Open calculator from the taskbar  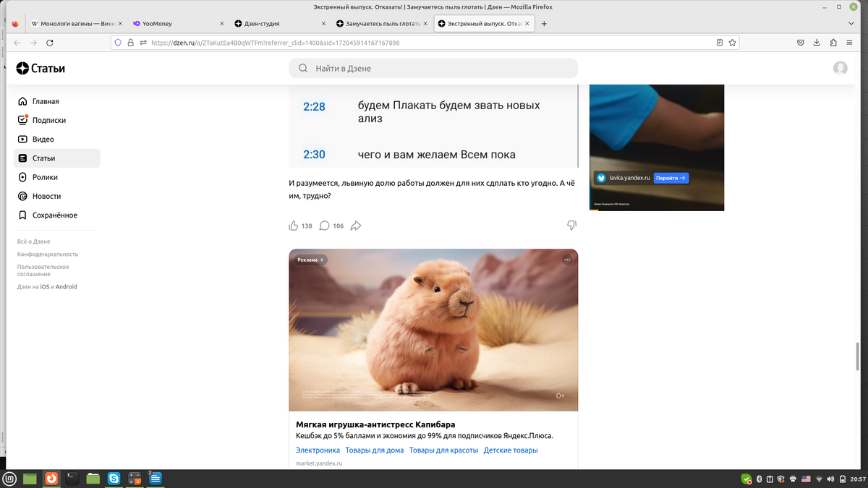click(135, 478)
